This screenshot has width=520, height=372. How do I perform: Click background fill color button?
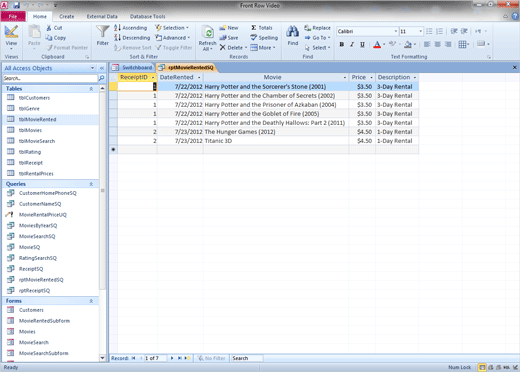tap(408, 44)
